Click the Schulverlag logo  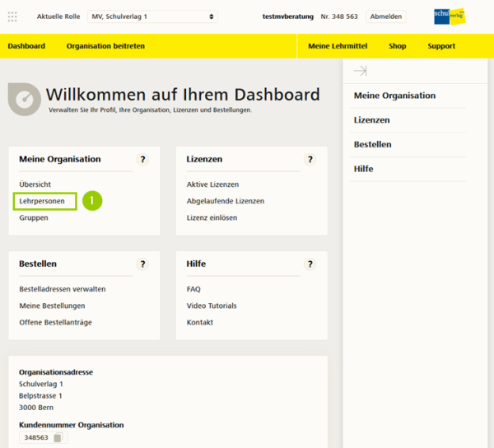coord(449,16)
